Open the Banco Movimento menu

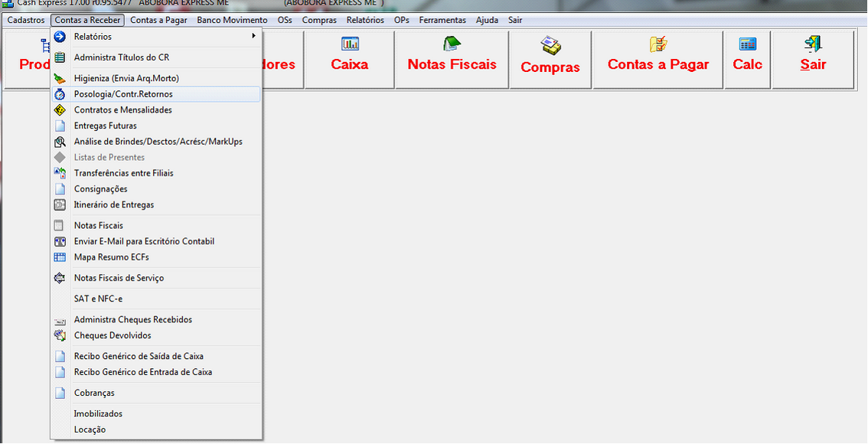(232, 20)
